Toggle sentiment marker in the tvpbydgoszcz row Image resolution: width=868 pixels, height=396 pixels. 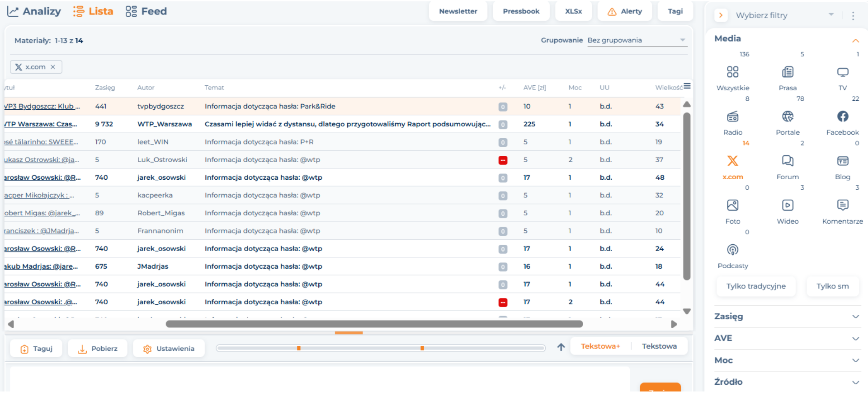click(503, 107)
